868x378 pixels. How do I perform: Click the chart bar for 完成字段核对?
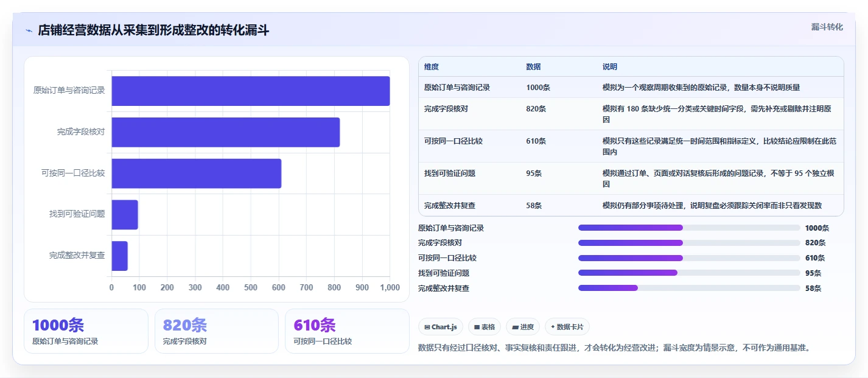tap(226, 132)
